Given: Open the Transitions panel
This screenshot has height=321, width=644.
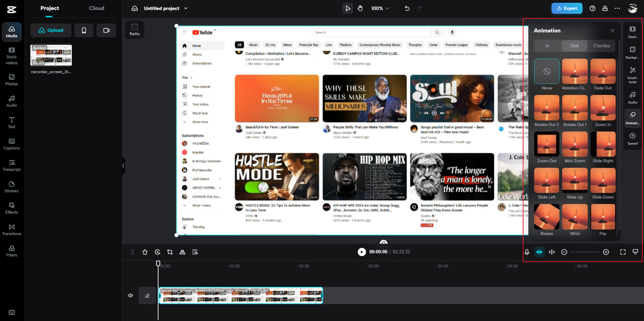Looking at the screenshot, I should pyautogui.click(x=12, y=229).
